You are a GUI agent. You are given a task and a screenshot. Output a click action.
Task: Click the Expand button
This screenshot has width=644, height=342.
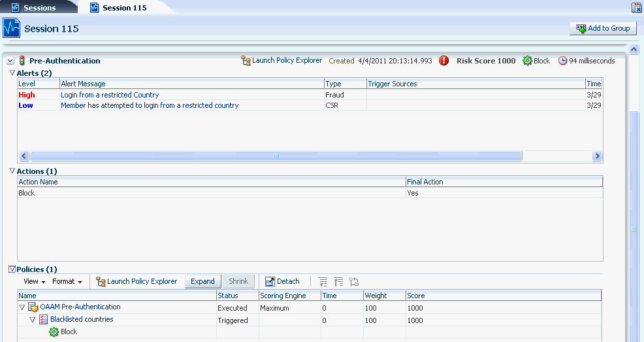[203, 281]
